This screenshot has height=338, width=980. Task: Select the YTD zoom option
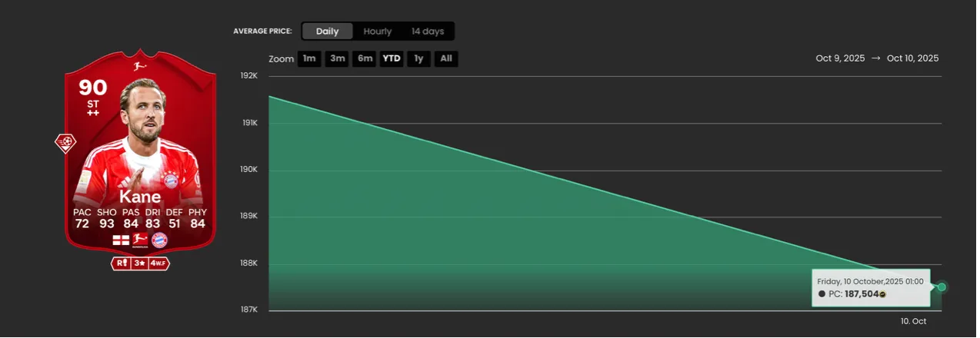click(x=392, y=58)
